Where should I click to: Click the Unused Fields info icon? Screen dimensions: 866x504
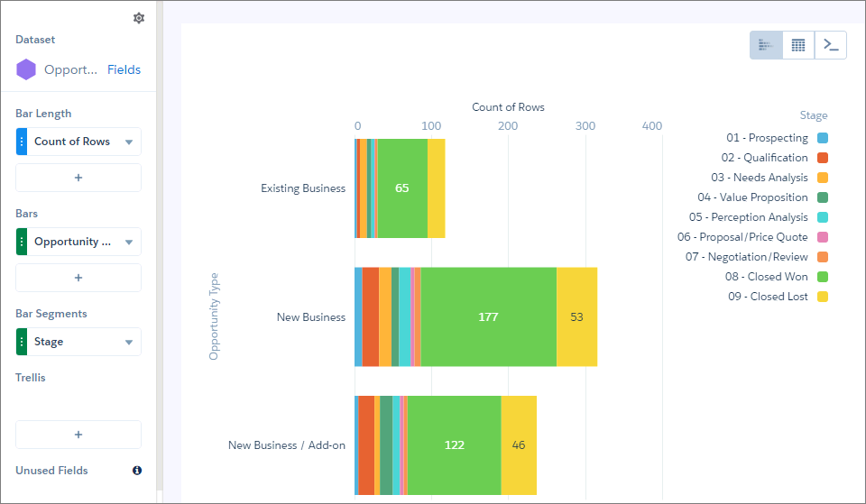(137, 471)
